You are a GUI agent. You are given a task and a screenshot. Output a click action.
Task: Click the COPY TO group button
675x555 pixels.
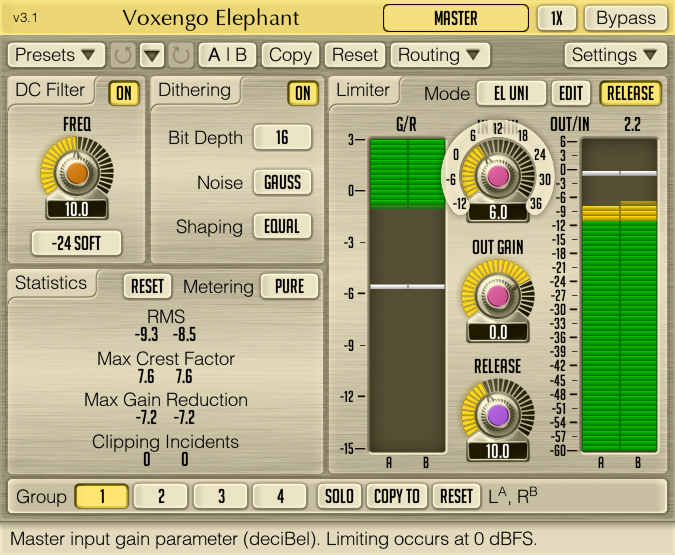[x=397, y=496]
